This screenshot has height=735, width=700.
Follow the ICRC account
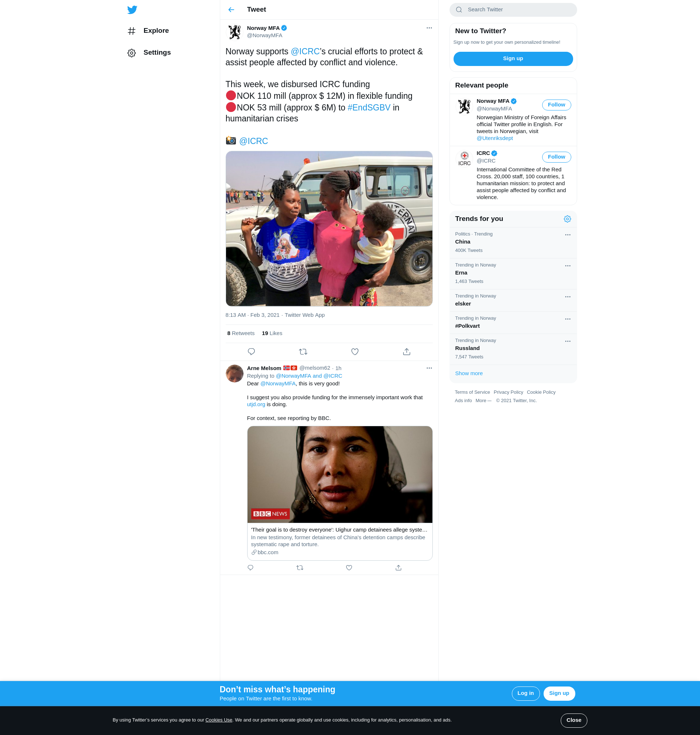556,157
